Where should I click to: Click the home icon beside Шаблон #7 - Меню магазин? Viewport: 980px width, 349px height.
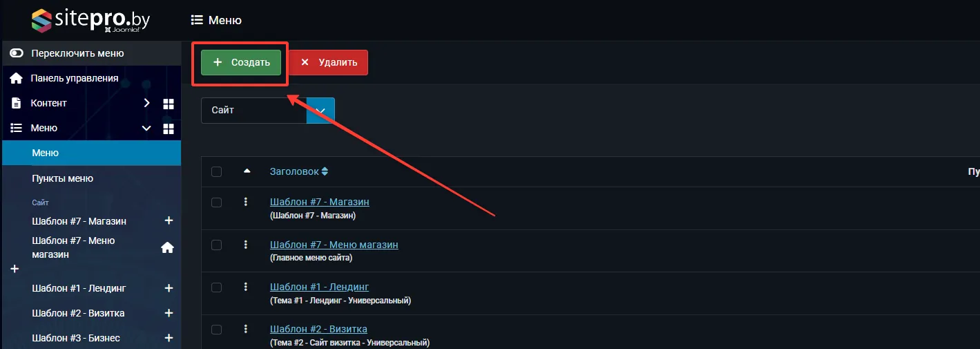[167, 247]
